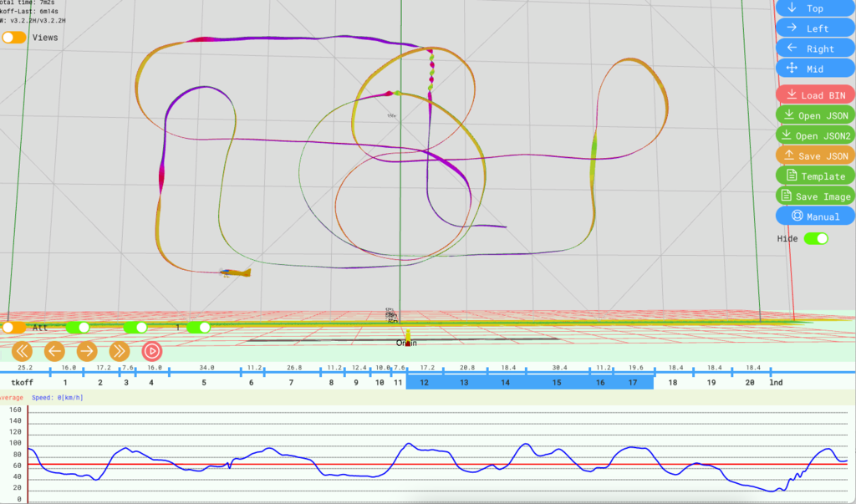Click the 34.0 duration value
Screen dimensions: 856x504
coord(207,368)
